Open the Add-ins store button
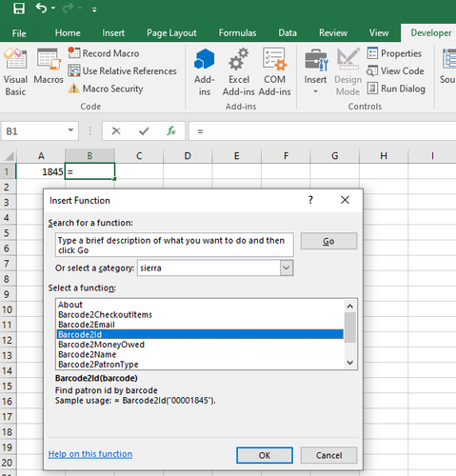The image size is (456, 476). click(x=205, y=72)
